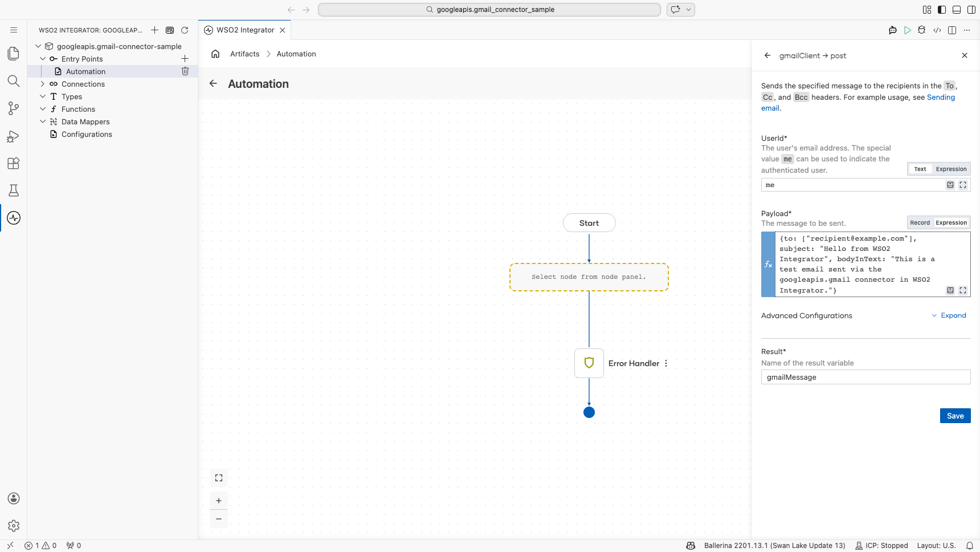The height and width of the screenshot is (552, 980).
Task: Collapse the googleapis.gmail-connector-sample project
Action: coord(38,46)
